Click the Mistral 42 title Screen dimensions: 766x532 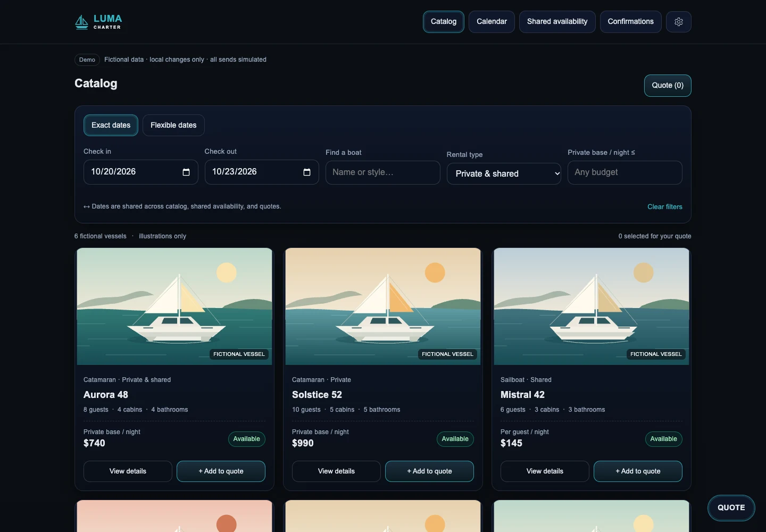tap(522, 395)
